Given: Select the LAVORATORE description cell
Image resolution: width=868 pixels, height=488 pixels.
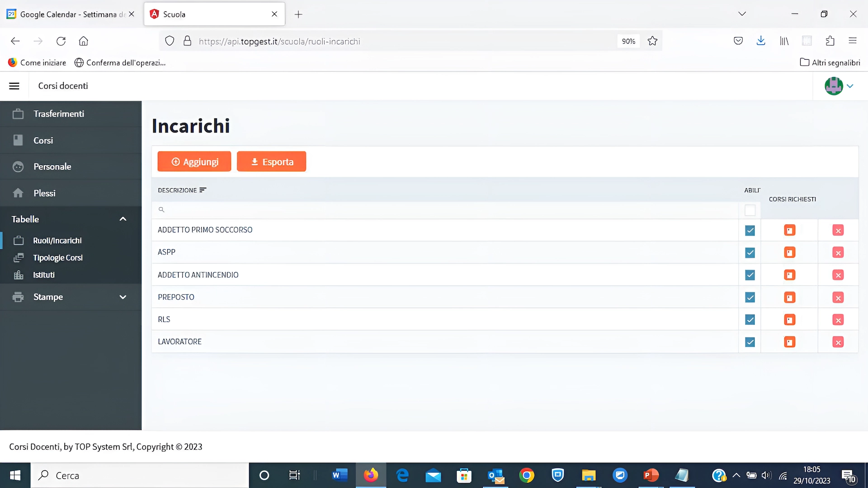Looking at the screenshot, I should pos(445,342).
